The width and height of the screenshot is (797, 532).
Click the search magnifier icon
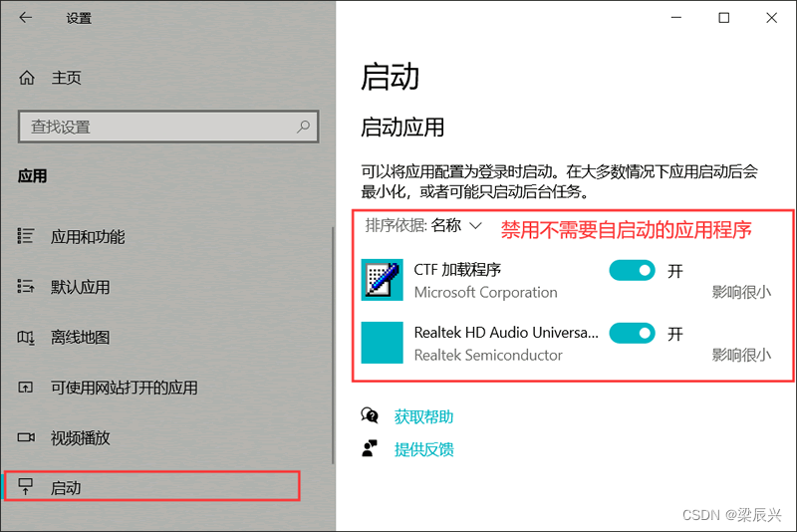point(303,127)
